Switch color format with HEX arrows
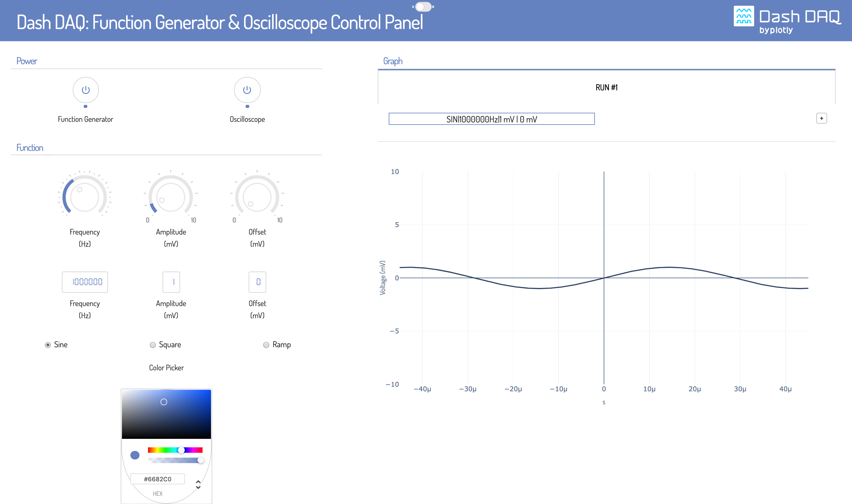 coord(198,485)
